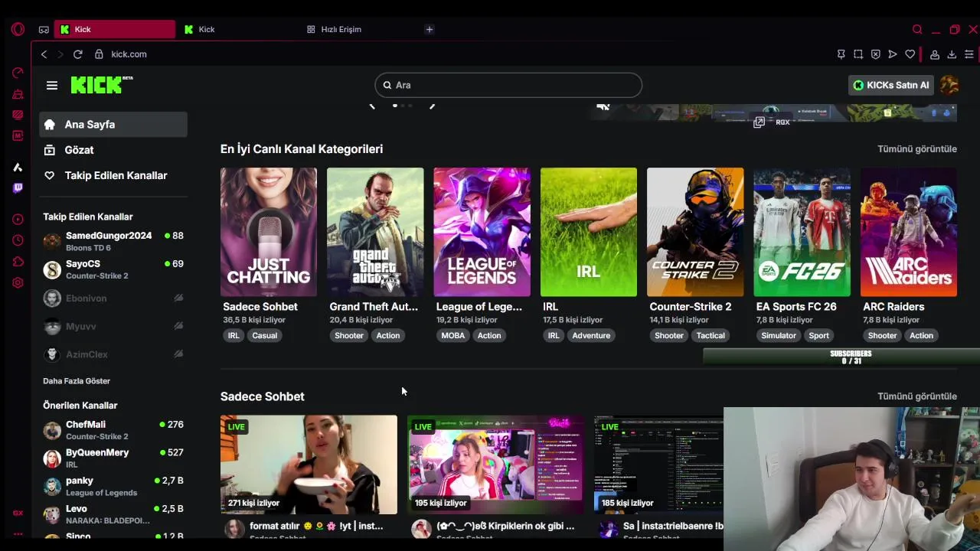
Task: Open the Extensions cube sidebar icon
Action: [18, 262]
